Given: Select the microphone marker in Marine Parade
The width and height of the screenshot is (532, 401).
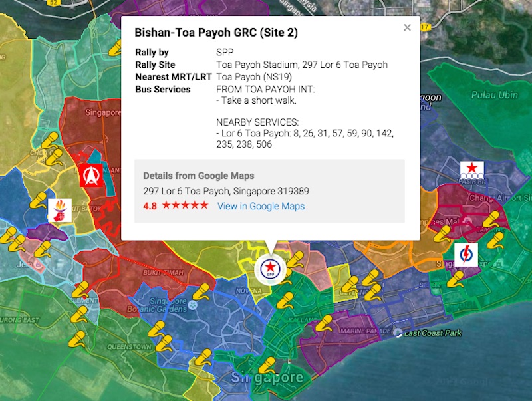Looking at the screenshot, I should tap(323, 324).
